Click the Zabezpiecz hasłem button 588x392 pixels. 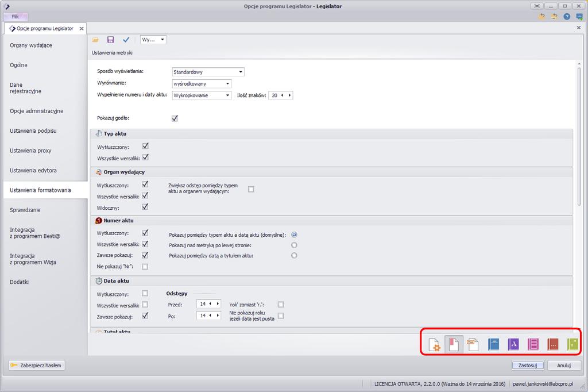pyautogui.click(x=37, y=366)
